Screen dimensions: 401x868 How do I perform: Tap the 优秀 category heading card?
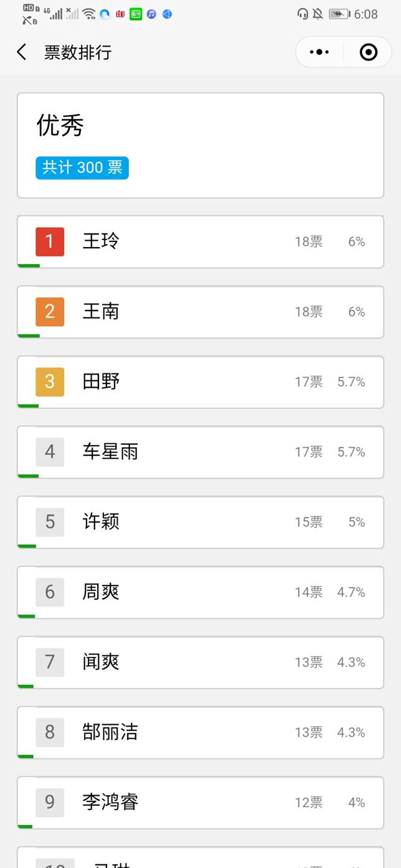(x=200, y=146)
